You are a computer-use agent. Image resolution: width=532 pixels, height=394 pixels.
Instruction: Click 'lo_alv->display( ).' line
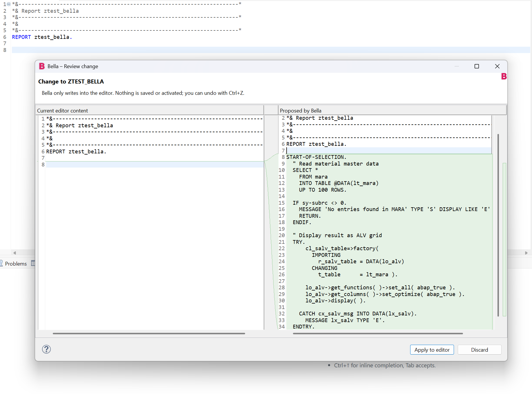click(335, 301)
